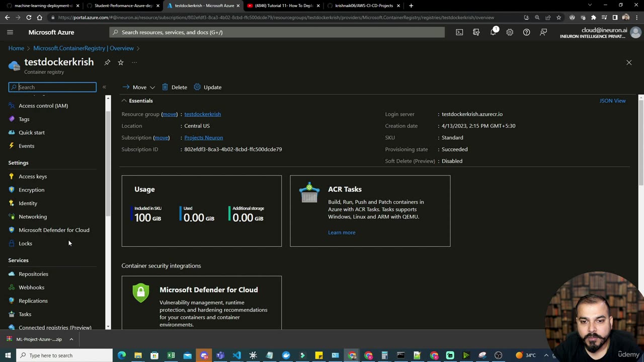Screen dimensions: 644x362
Task: Open Access keys settings
Action: click(x=33, y=176)
